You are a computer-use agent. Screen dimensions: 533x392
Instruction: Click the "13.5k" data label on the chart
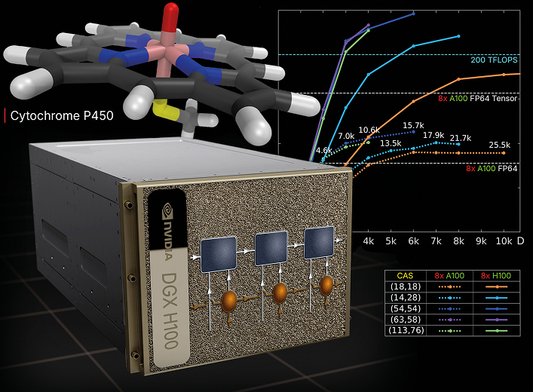[391, 143]
